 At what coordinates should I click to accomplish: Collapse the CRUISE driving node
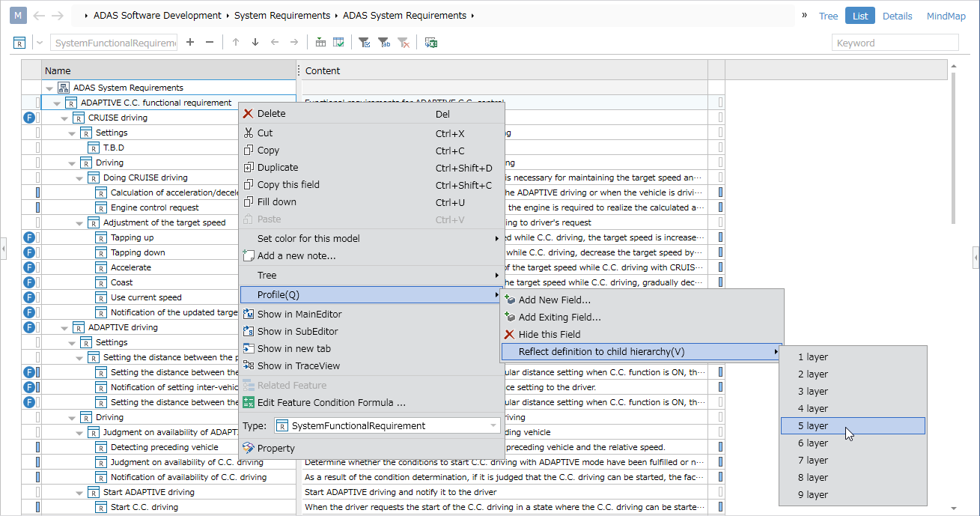[64, 118]
